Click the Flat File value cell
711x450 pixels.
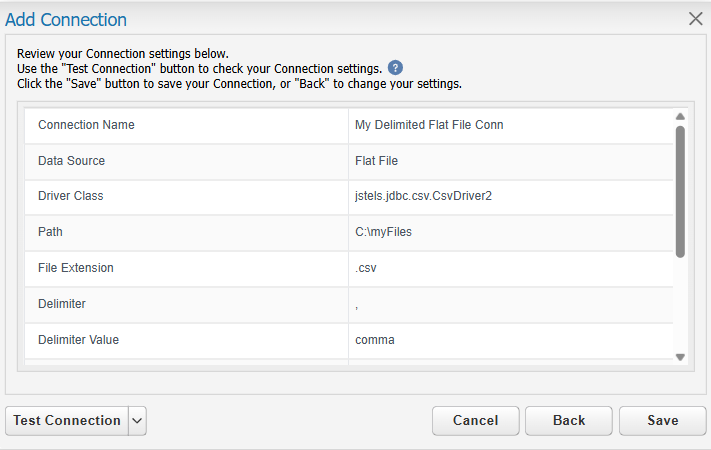(511, 161)
